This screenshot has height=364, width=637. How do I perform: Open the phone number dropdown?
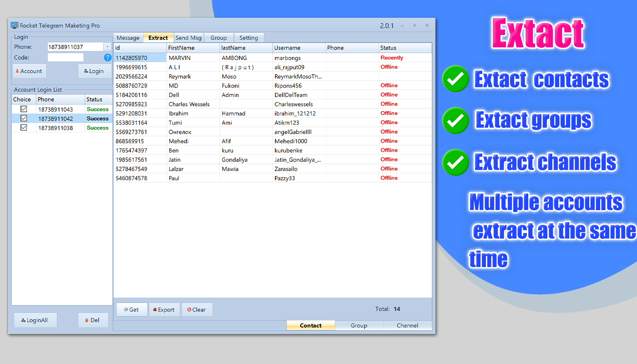[107, 46]
